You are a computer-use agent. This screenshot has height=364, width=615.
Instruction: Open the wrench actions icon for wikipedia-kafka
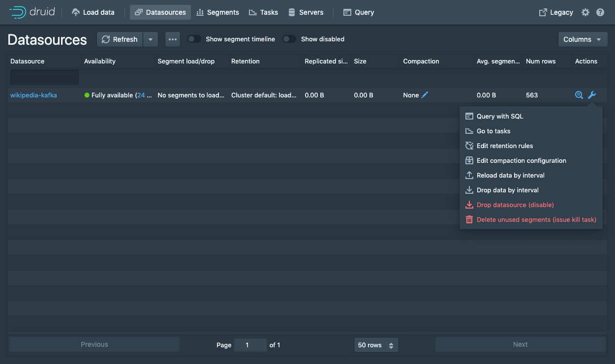point(592,95)
